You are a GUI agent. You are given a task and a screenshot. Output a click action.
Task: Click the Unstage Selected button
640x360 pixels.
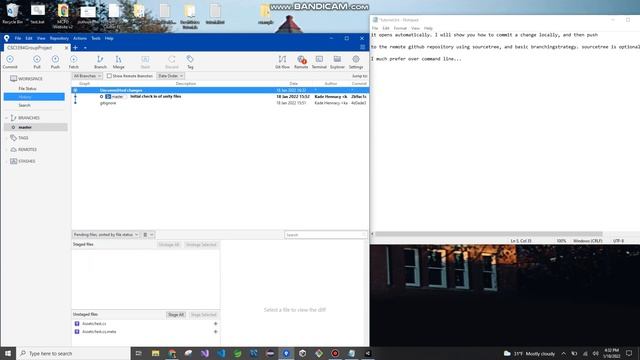click(x=201, y=244)
